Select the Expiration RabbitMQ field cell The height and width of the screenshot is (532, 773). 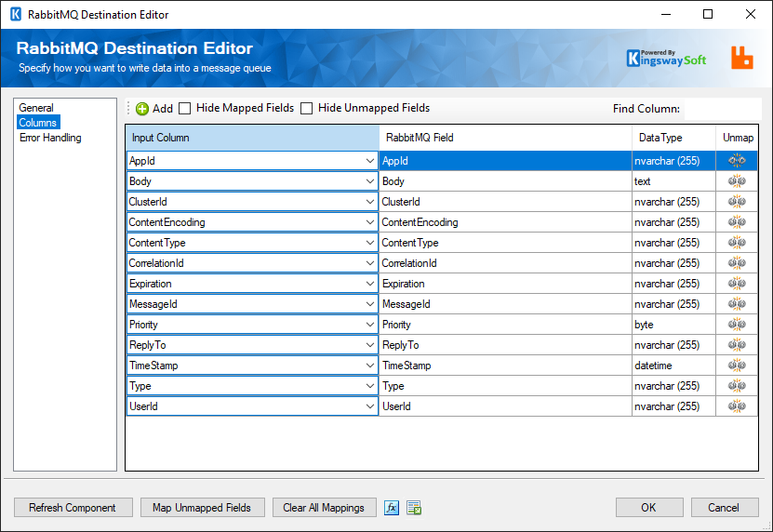tap(506, 284)
